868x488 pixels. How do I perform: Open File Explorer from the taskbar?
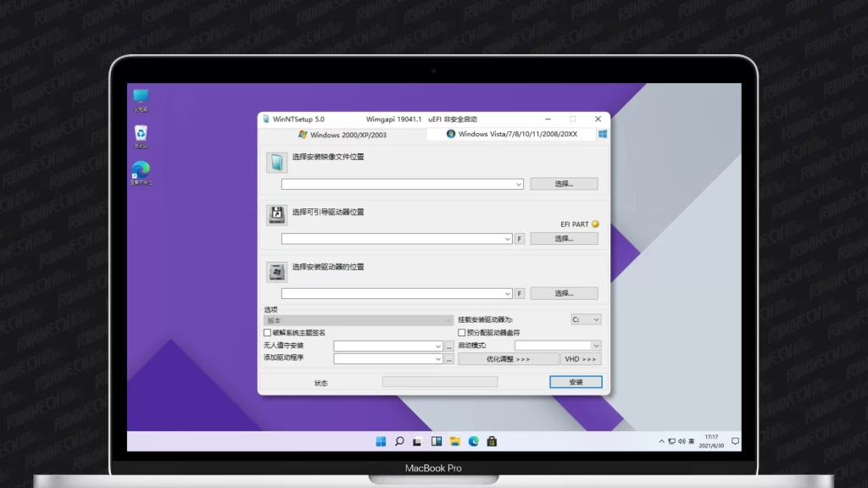[455, 441]
